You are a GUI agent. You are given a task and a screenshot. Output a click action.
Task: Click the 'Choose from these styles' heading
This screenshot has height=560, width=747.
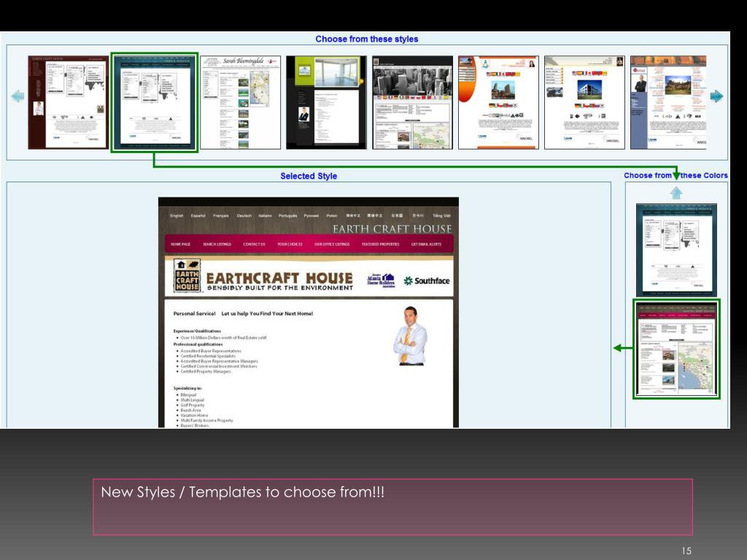367,39
